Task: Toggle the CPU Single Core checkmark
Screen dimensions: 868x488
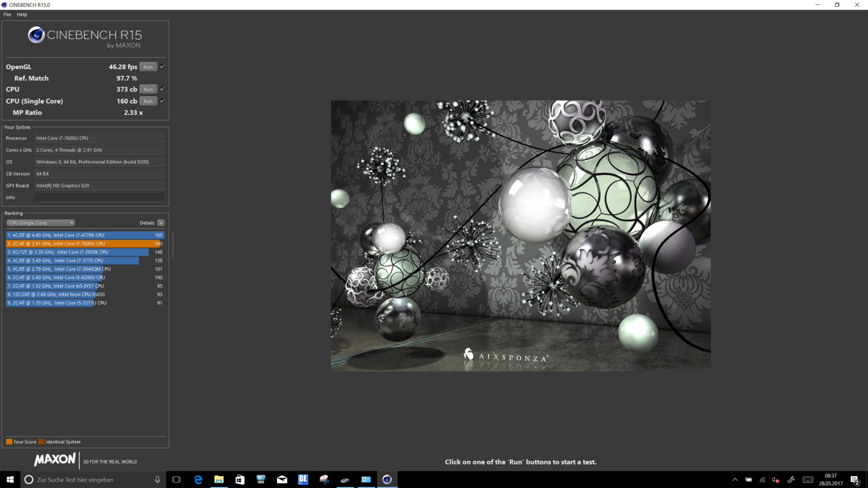Action: (162, 101)
